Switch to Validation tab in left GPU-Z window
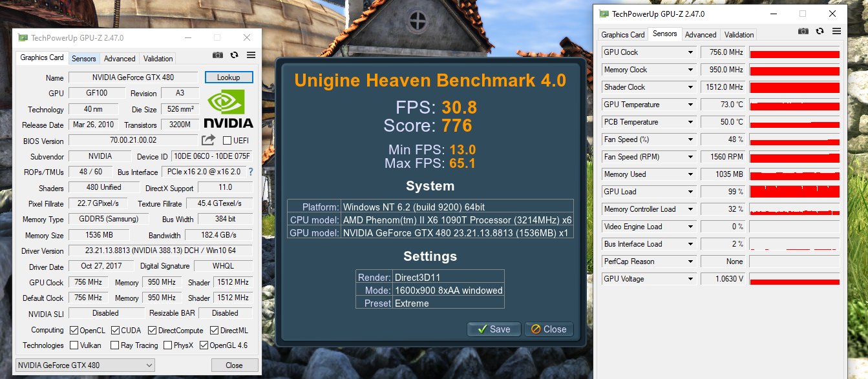The width and height of the screenshot is (868, 379). pyautogui.click(x=158, y=59)
